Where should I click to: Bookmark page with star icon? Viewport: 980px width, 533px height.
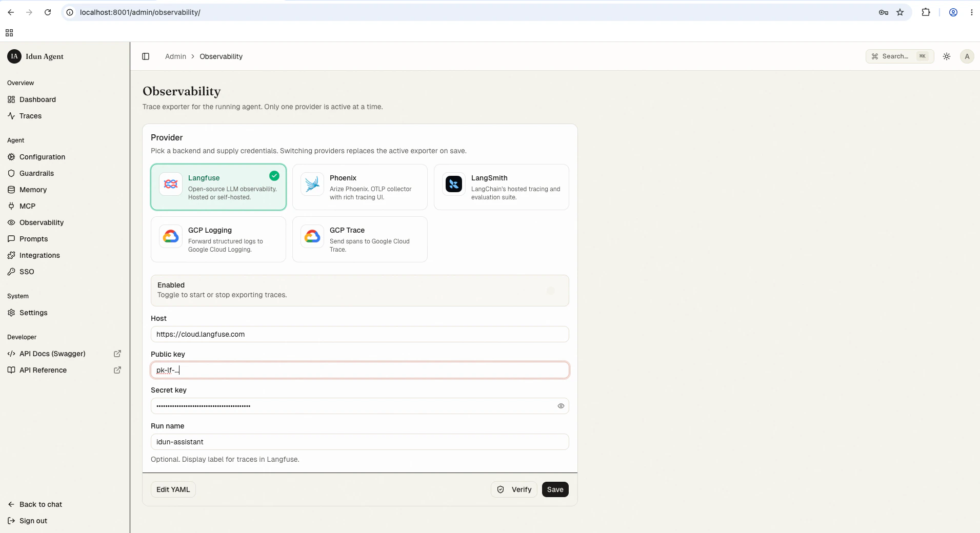pyautogui.click(x=900, y=12)
